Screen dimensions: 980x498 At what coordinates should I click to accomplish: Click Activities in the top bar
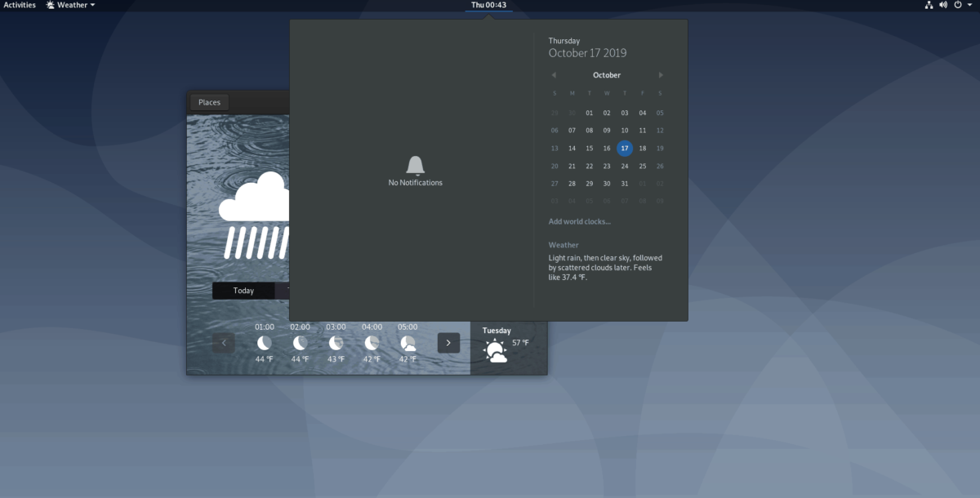point(19,5)
